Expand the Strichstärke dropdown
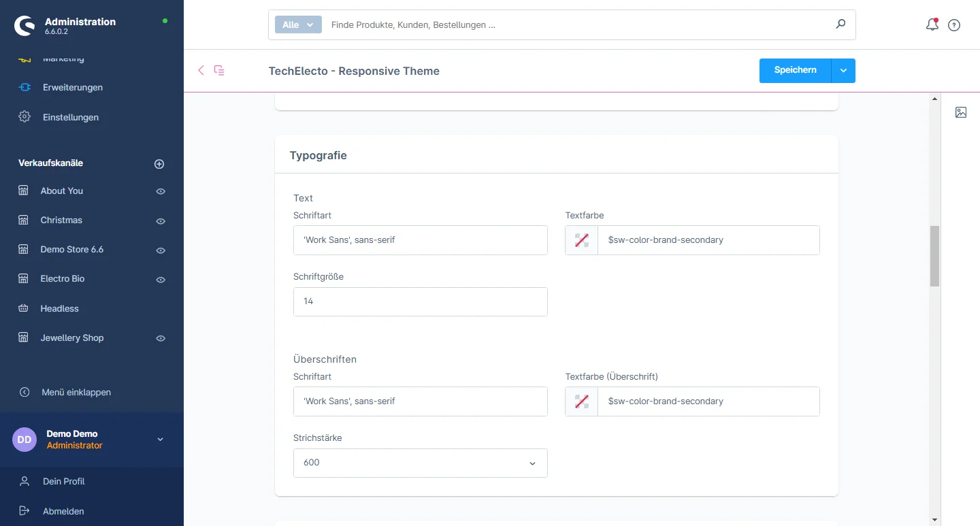 (x=420, y=463)
